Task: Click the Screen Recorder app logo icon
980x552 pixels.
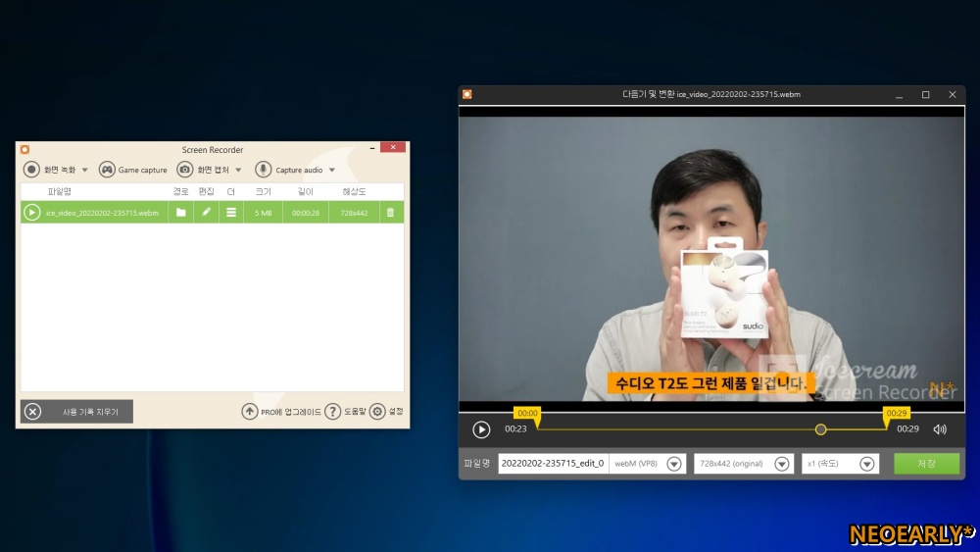Action: coord(25,149)
